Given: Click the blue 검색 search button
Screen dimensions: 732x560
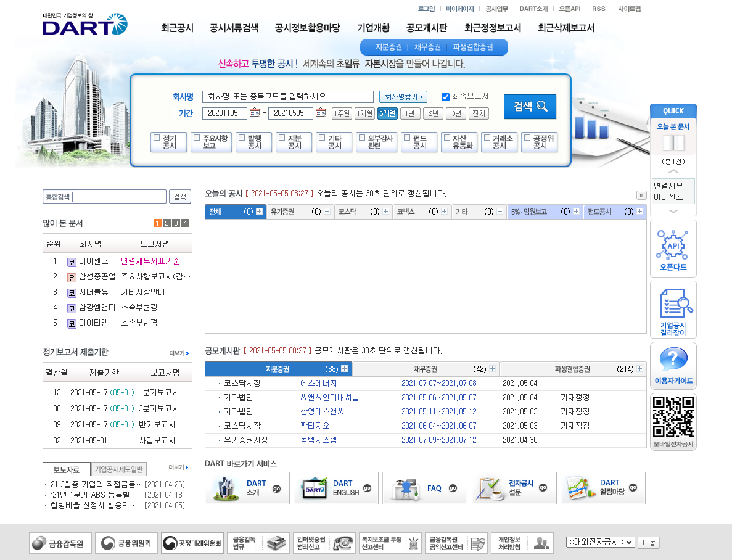Looking at the screenshot, I should [x=530, y=107].
